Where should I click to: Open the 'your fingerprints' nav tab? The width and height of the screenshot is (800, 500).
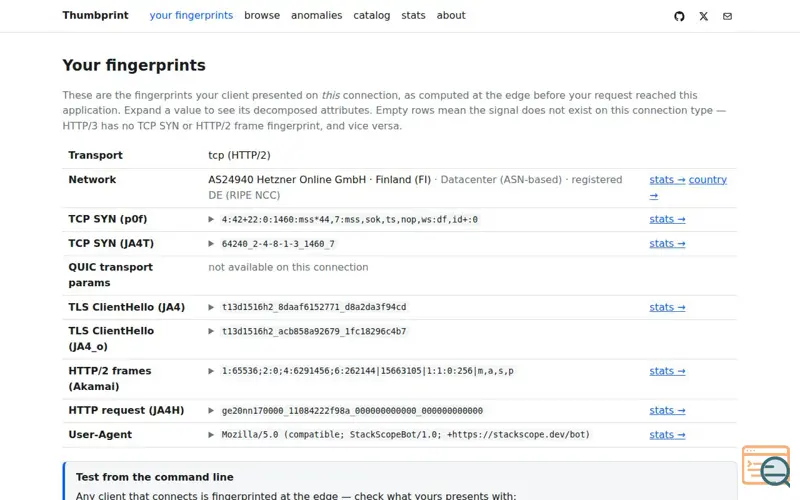click(x=191, y=15)
